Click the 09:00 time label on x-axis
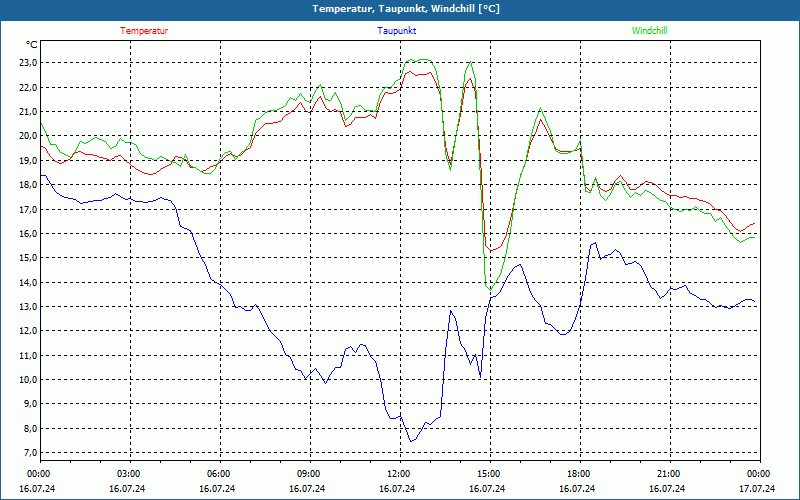This screenshot has height=500, width=800. (x=308, y=474)
